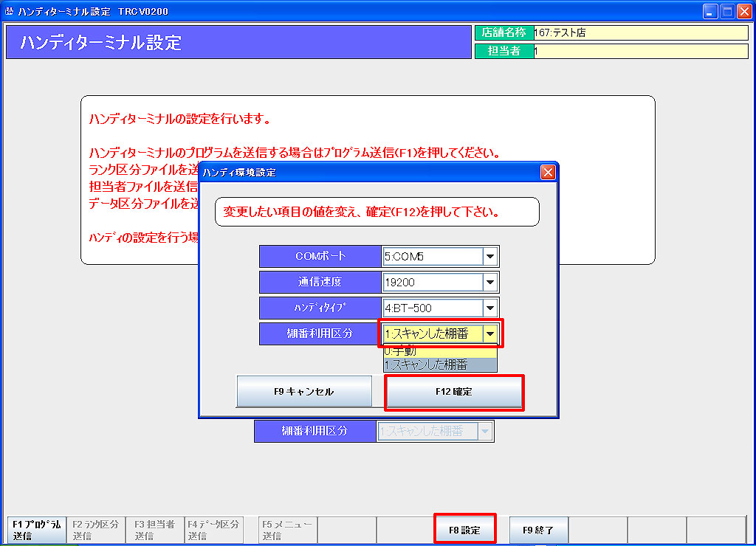This screenshot has height=546, width=756.
Task: Click F1 プログラム送信 in the bottom bar
Action: [x=36, y=530]
